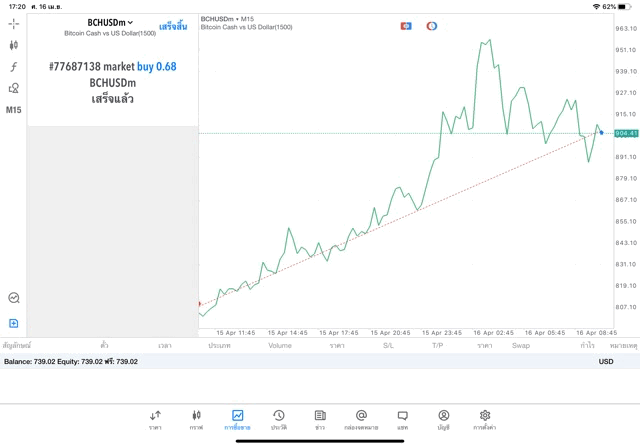Image resolution: width=640 pixels, height=447 pixels.
Task: Click the #77687138 market buy 0.68 text
Action: coord(113,67)
